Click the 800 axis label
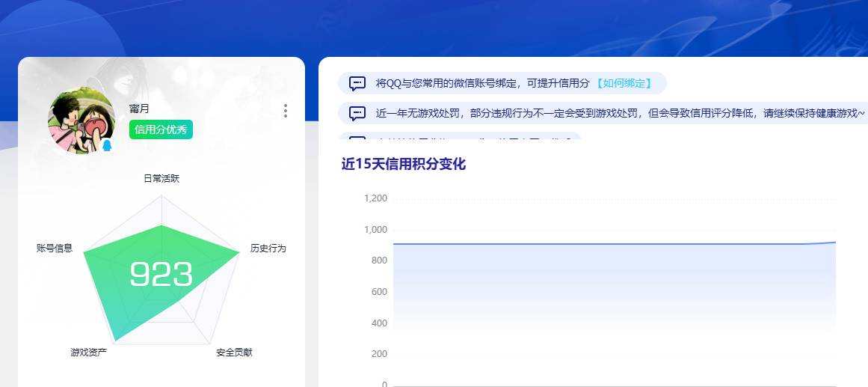868x387 pixels. [x=379, y=260]
